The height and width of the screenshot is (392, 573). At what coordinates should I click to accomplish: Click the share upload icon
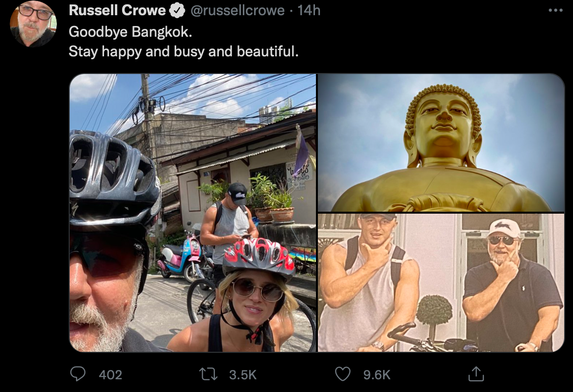pyautogui.click(x=475, y=374)
